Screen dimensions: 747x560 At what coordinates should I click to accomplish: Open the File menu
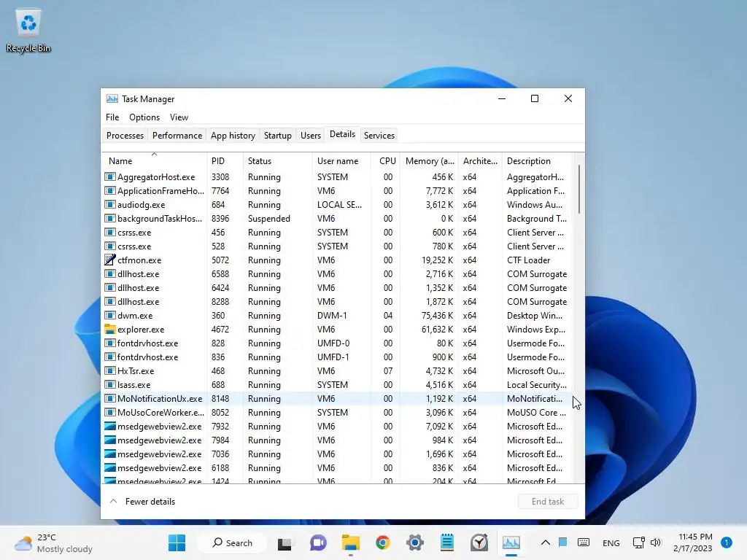click(x=112, y=117)
